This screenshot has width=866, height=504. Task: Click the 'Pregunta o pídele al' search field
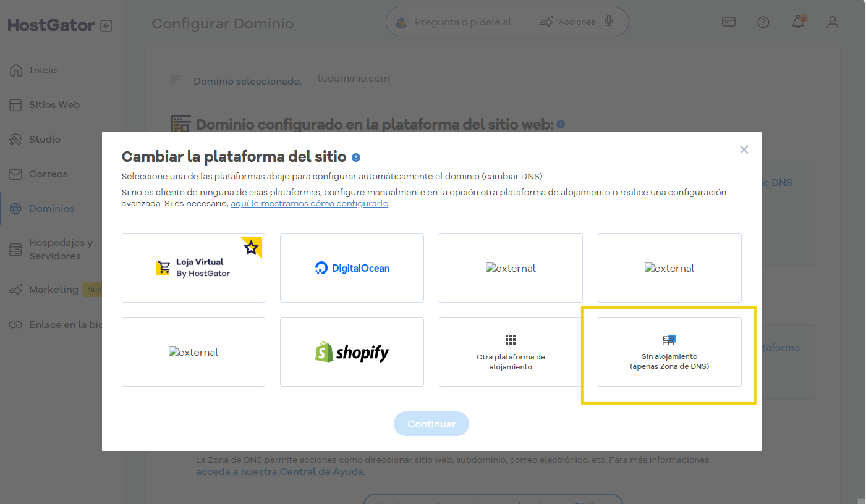[x=462, y=22]
